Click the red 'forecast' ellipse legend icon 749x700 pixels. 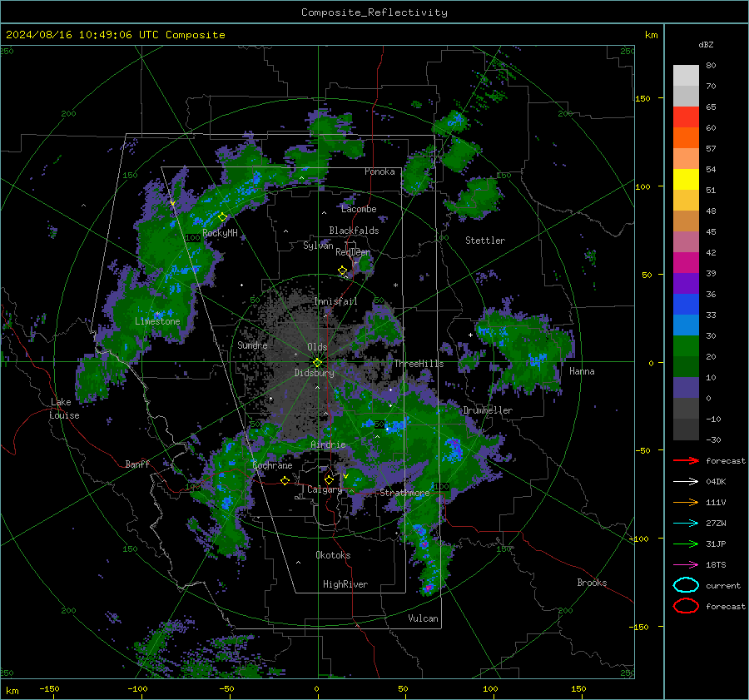[x=686, y=606]
